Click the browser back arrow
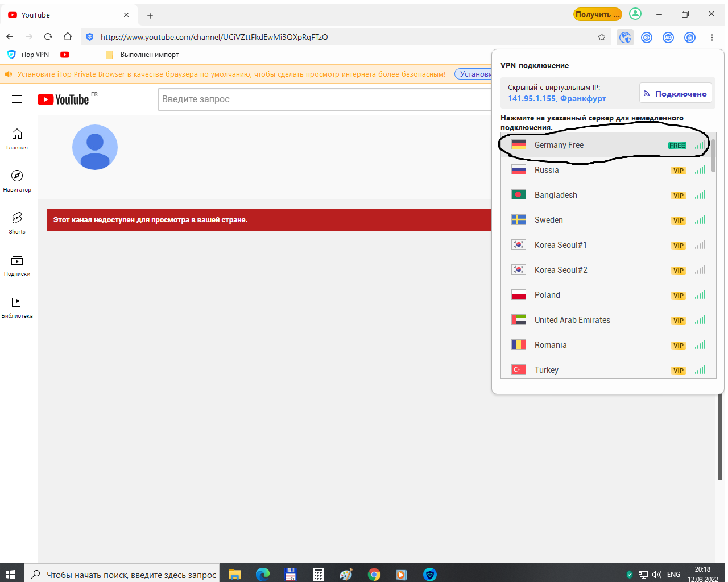 point(10,37)
